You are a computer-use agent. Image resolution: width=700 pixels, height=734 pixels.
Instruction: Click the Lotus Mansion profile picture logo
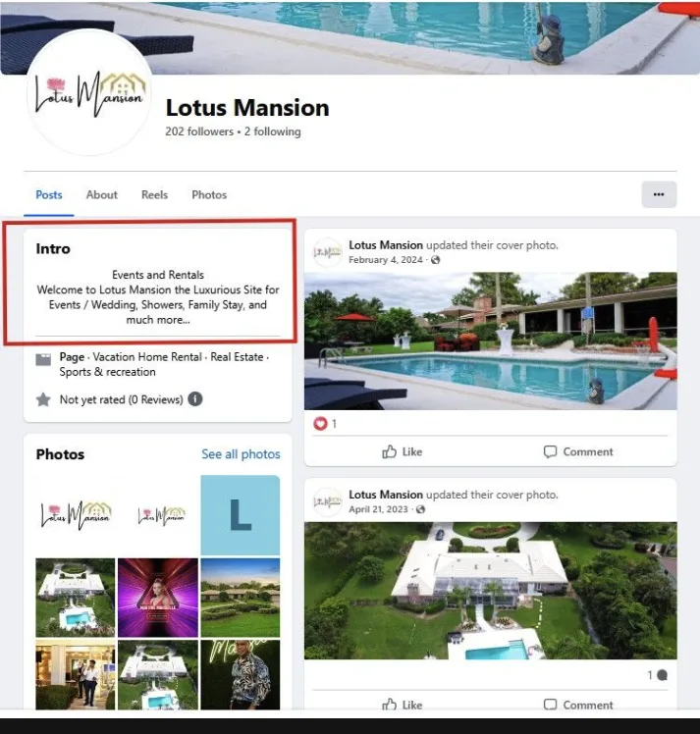point(89,92)
